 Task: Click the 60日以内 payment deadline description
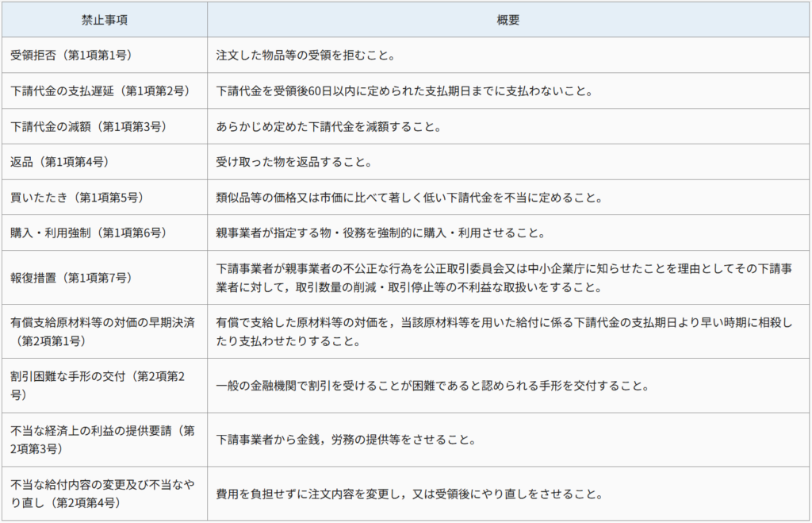[404, 91]
